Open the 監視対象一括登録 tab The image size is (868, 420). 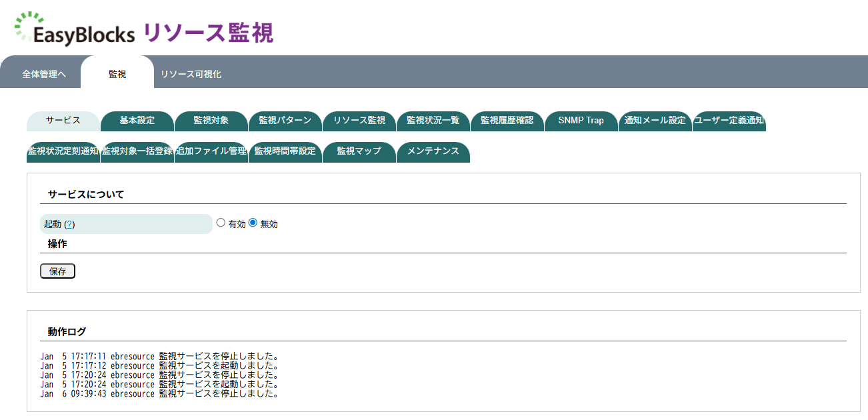[x=137, y=151]
